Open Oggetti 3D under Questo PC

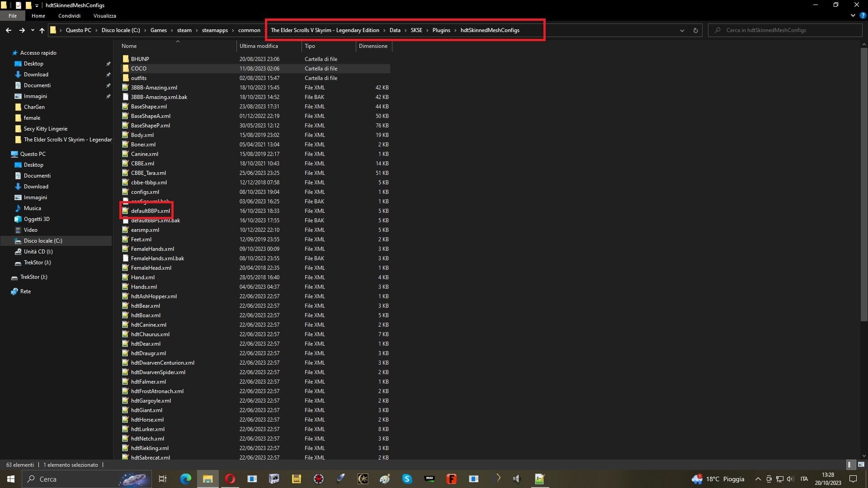37,219
